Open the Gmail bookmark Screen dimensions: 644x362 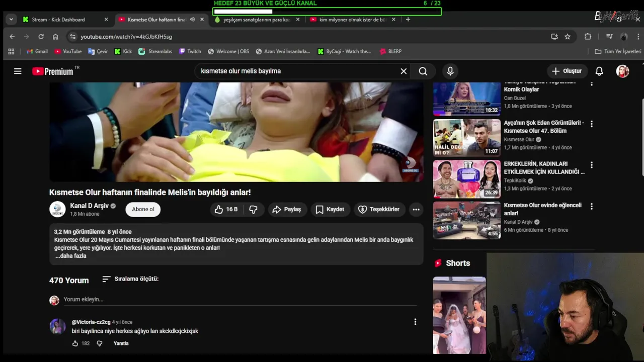click(x=37, y=51)
